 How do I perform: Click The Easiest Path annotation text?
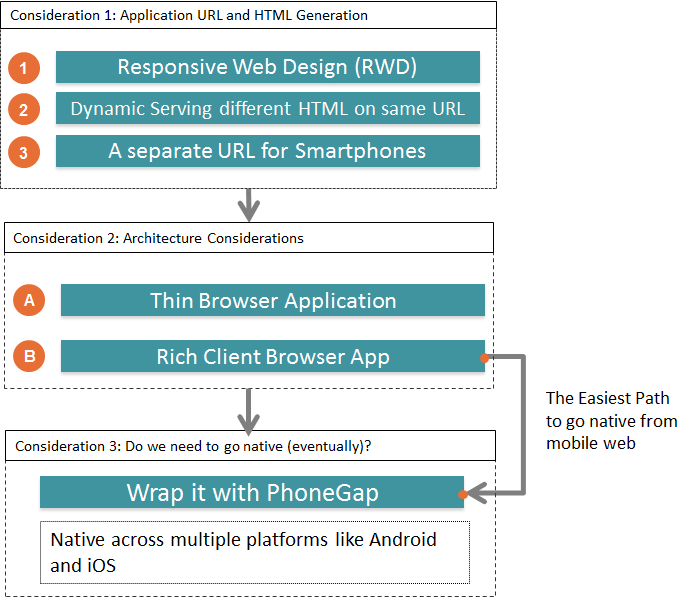(611, 420)
